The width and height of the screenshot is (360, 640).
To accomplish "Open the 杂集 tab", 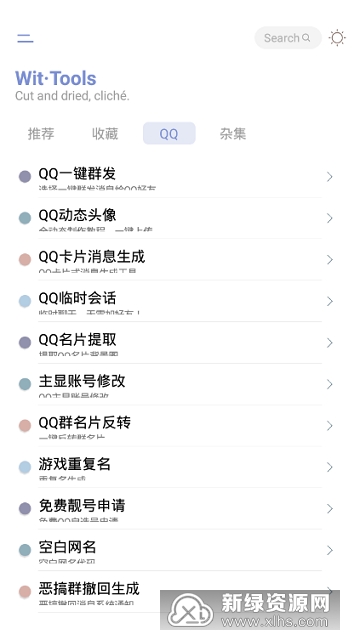I will tap(233, 133).
